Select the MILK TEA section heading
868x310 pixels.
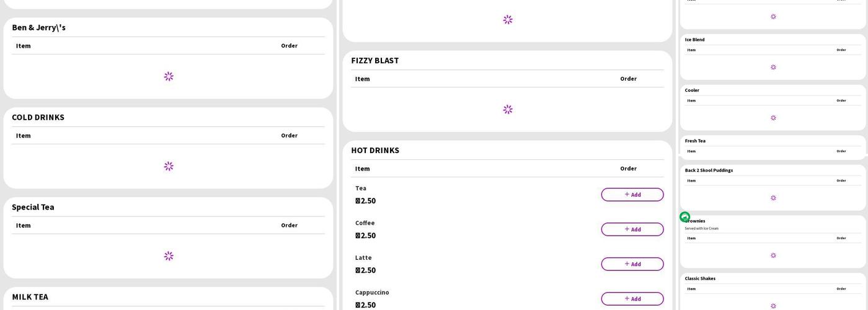[x=30, y=297]
